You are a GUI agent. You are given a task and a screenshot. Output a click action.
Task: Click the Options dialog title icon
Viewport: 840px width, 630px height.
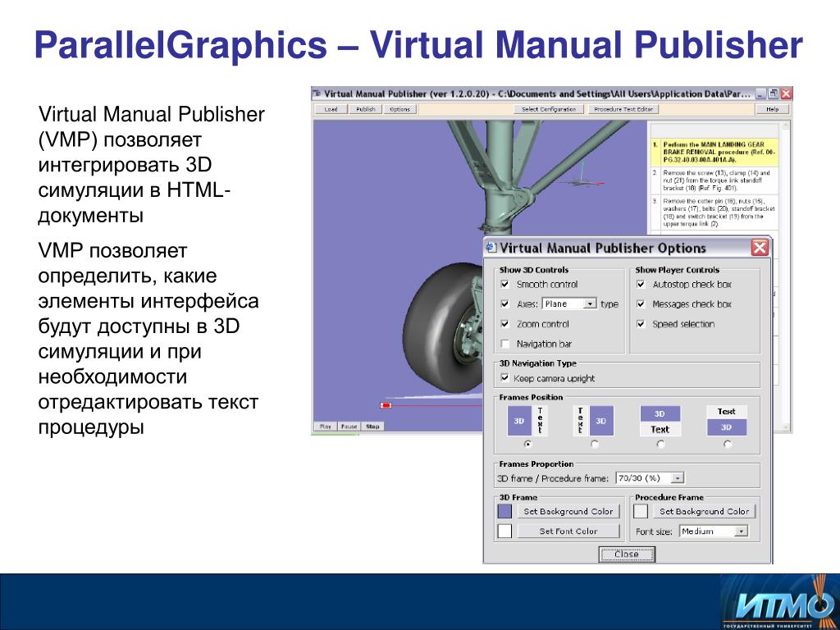coord(491,248)
